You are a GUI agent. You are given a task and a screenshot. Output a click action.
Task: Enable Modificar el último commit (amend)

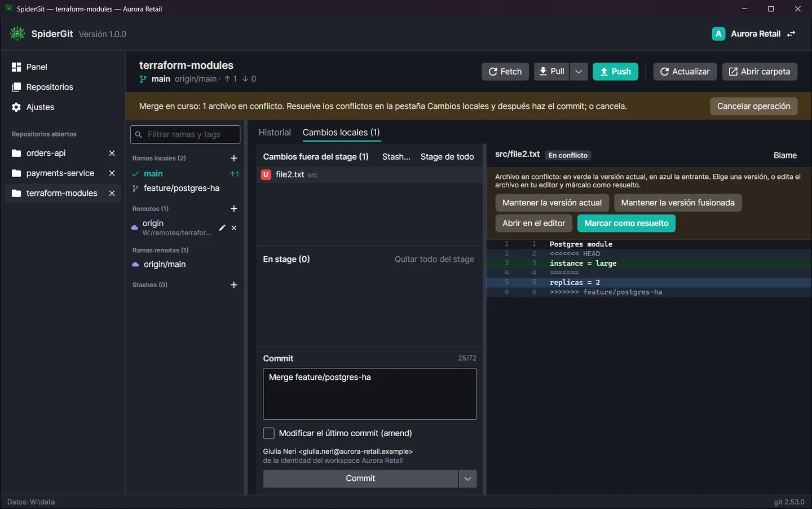(x=269, y=433)
